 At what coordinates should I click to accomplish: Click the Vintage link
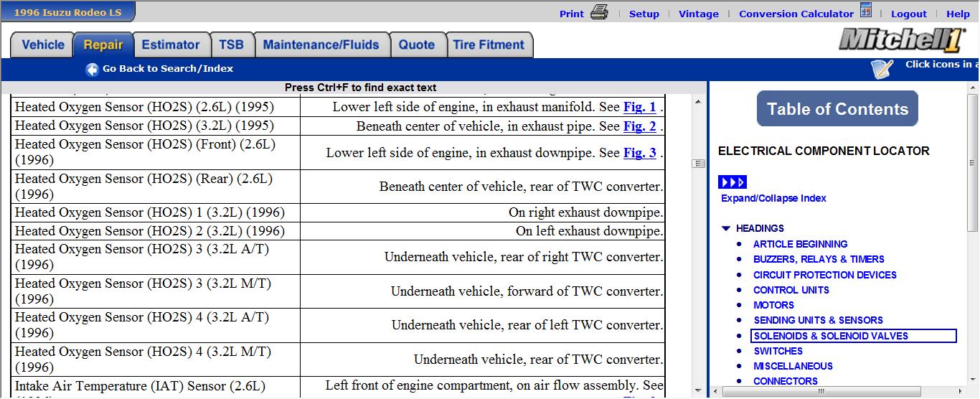click(699, 14)
